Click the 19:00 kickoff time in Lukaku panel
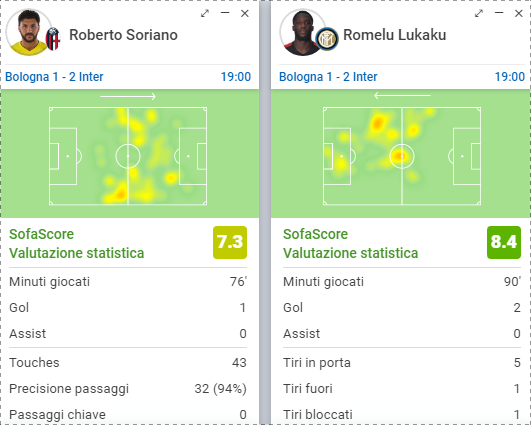Image resolution: width=531 pixels, height=425 pixels. [510, 77]
